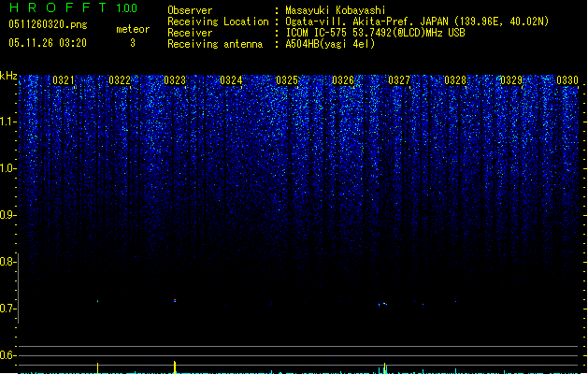Click the 0327 time marker
588x374 pixels.
pos(399,80)
